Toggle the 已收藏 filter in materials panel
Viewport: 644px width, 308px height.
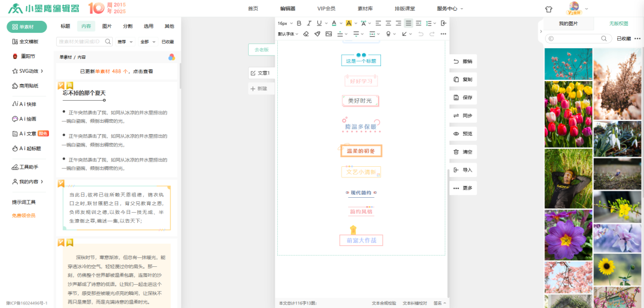coord(168,42)
